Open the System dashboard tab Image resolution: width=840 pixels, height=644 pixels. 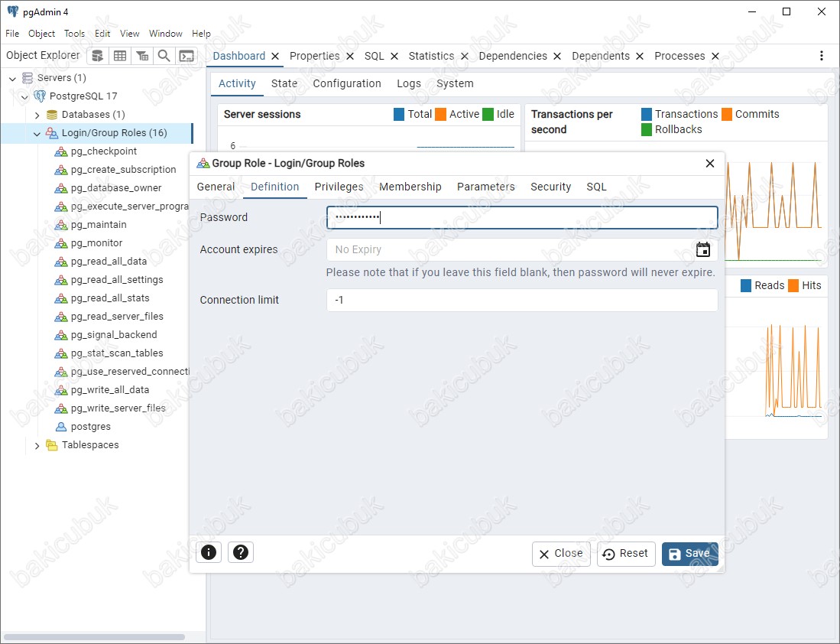pyautogui.click(x=455, y=83)
